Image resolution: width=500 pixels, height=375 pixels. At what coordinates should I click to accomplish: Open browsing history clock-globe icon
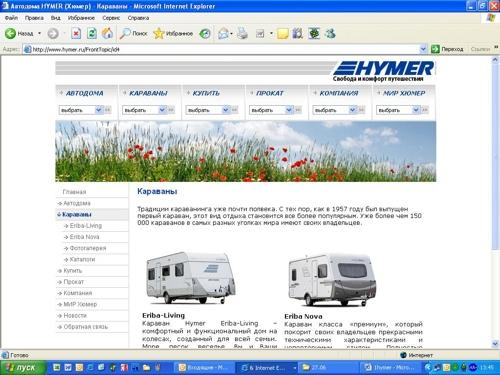point(205,33)
